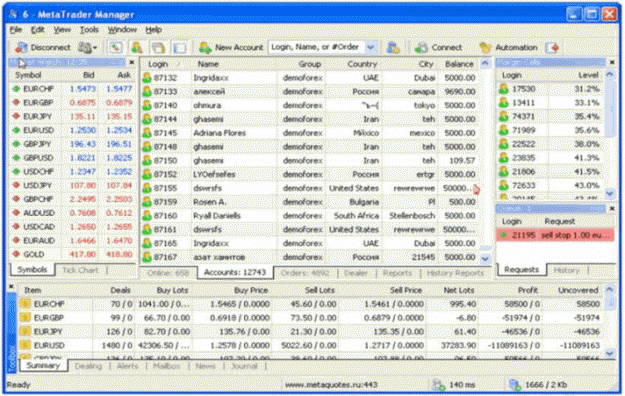
Task: Click the window icon just left of New Account
Action: point(179,47)
